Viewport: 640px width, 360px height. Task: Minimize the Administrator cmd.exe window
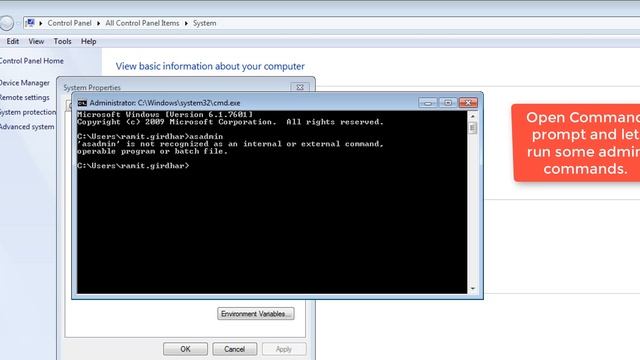click(428, 103)
